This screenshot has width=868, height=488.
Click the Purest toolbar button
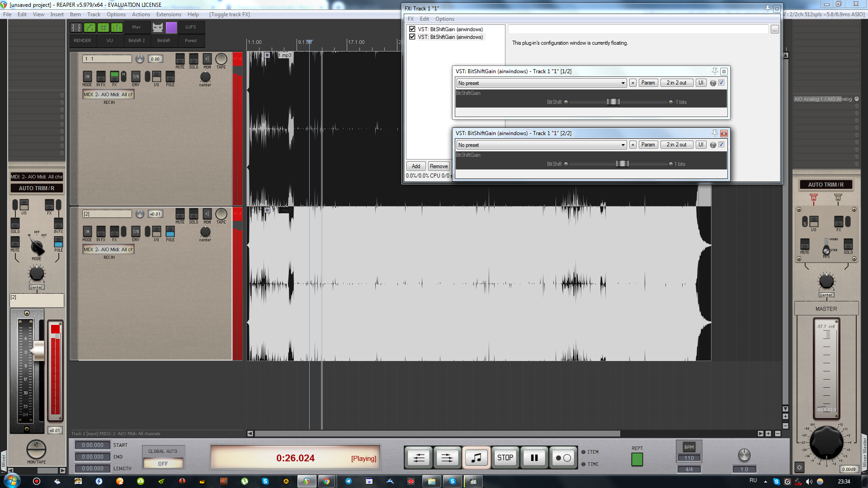coord(191,41)
